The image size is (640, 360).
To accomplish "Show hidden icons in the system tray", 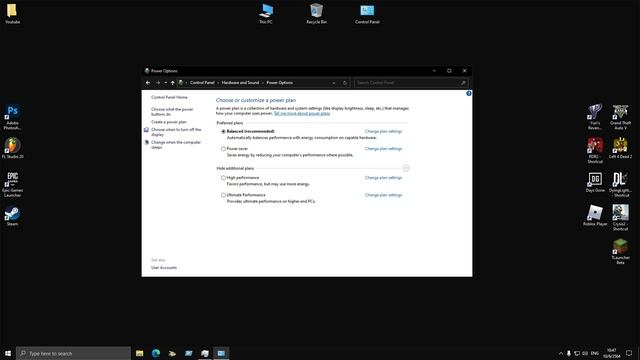I will click(560, 353).
